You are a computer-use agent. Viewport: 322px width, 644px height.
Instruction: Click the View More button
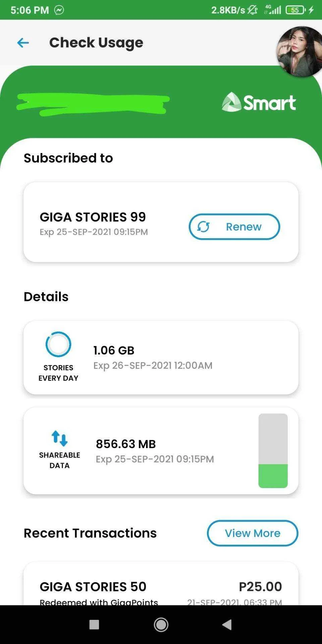point(253,533)
